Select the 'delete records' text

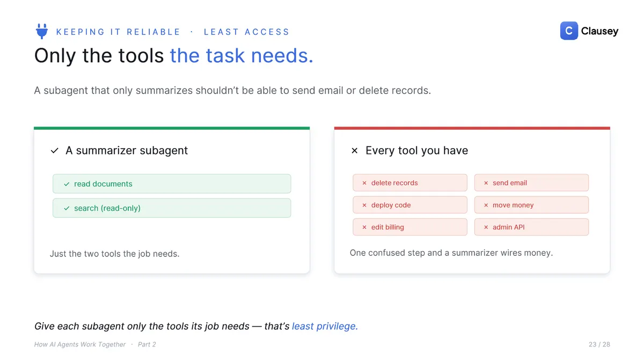tap(394, 183)
